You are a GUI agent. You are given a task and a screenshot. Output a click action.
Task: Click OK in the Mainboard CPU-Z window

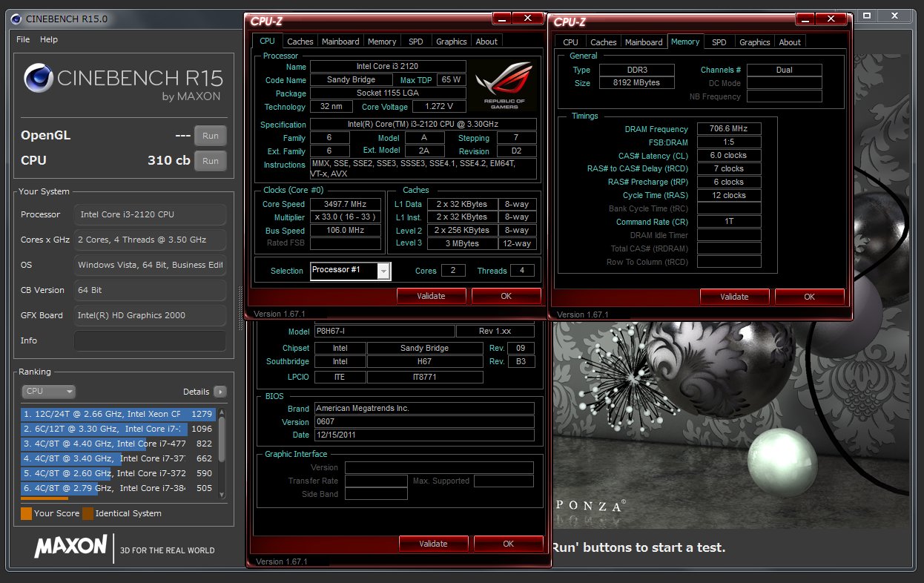pos(508,544)
